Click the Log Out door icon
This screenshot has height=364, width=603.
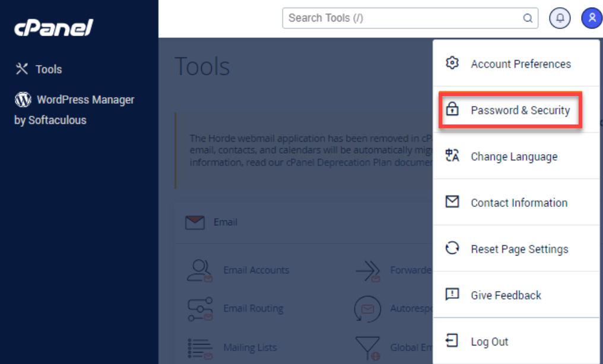coord(452,341)
